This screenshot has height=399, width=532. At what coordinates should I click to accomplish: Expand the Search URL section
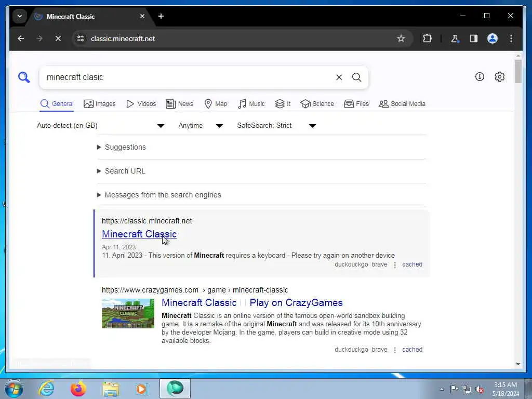121,171
